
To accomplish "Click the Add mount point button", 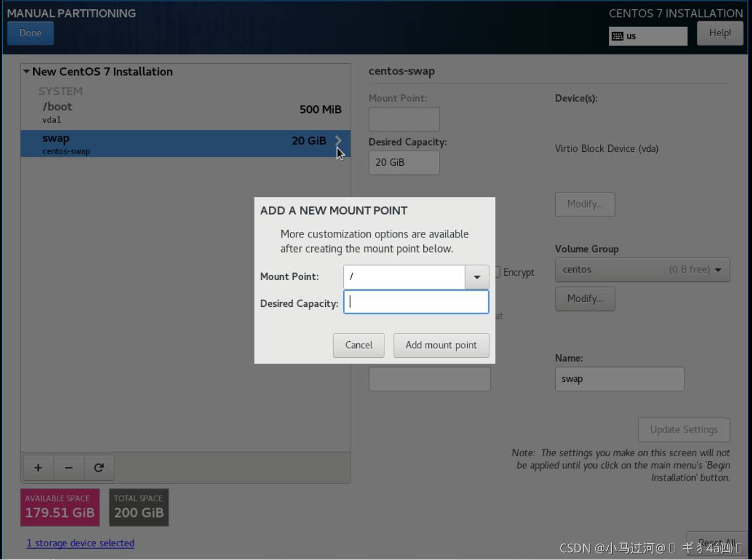I will click(x=441, y=345).
